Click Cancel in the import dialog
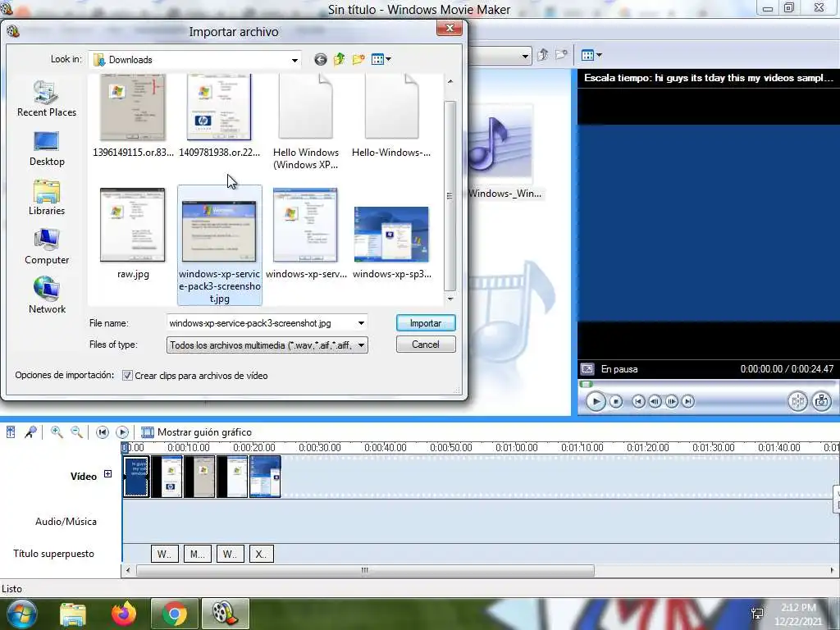 pyautogui.click(x=426, y=345)
